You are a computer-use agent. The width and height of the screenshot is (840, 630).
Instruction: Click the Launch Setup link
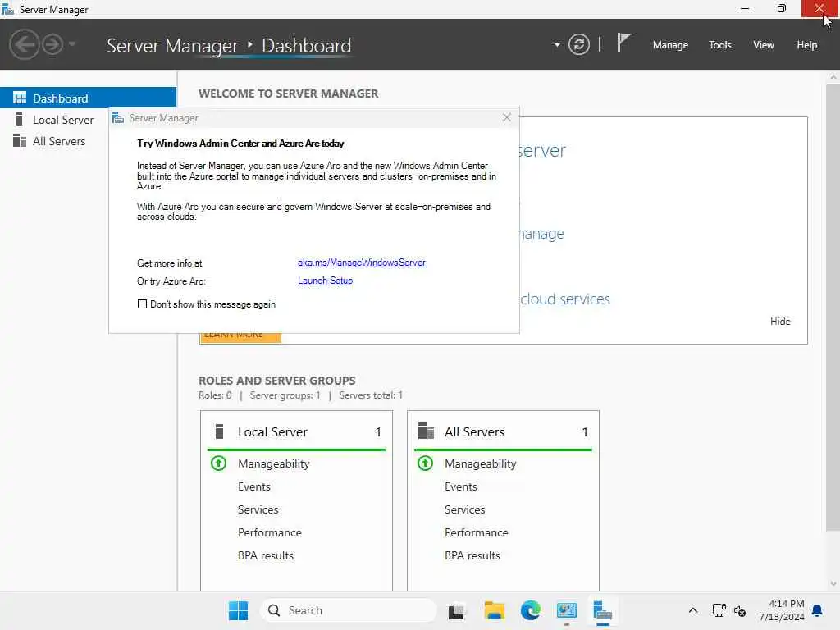[325, 281]
